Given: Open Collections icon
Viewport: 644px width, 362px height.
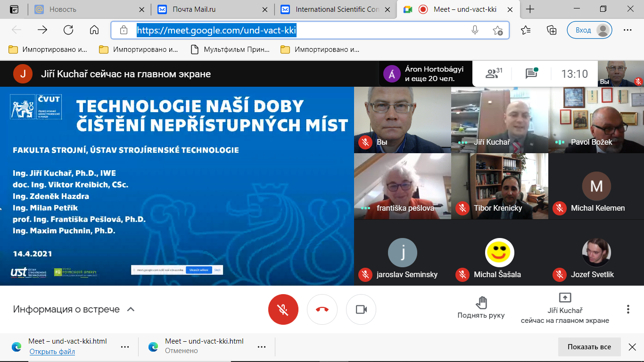Looking at the screenshot, I should [x=551, y=30].
